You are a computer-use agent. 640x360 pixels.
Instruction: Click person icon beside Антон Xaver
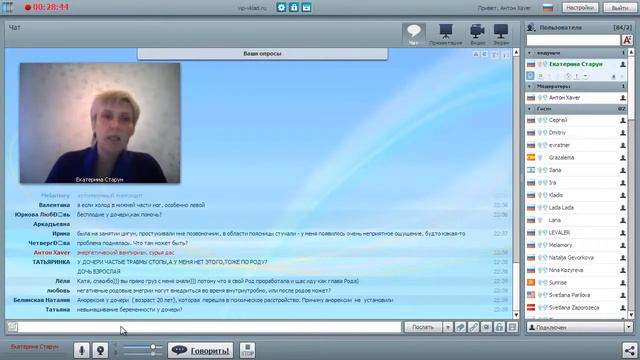coord(622,98)
